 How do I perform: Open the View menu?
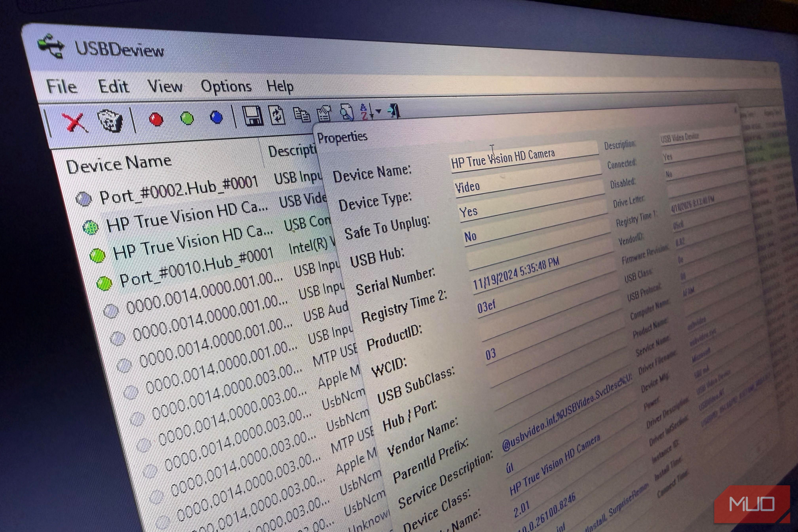165,86
